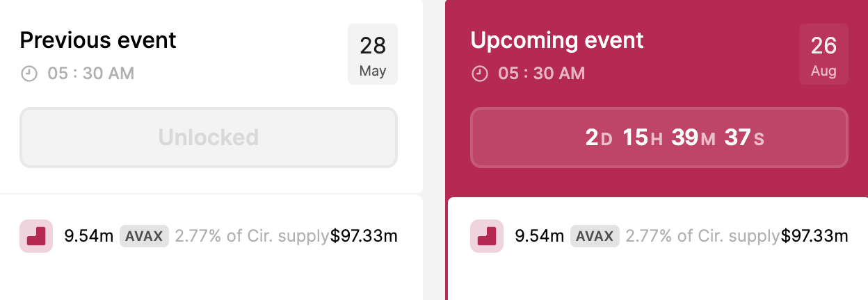
Task: Select the 26 Aug date badge
Action: pyautogui.click(x=823, y=54)
